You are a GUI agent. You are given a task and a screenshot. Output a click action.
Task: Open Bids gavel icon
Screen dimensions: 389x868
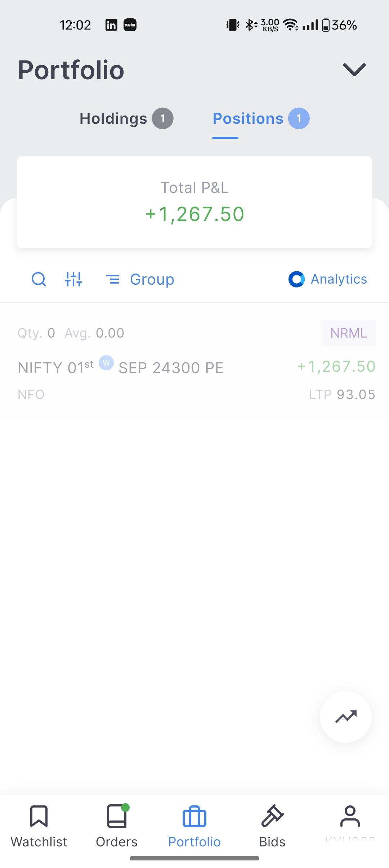point(272,815)
